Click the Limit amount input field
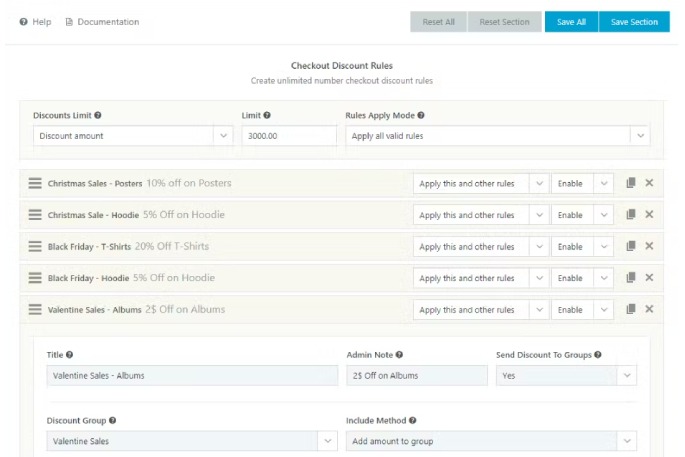The width and height of the screenshot is (685, 457). point(288,136)
